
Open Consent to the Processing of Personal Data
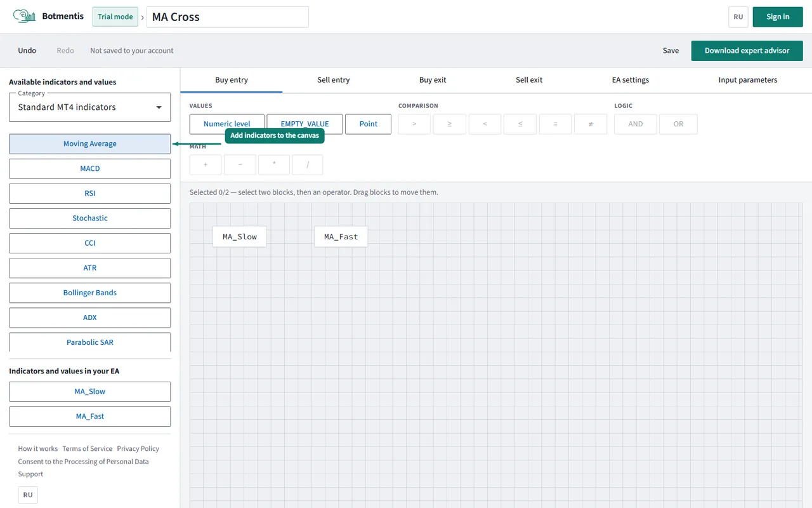pyautogui.click(x=84, y=462)
